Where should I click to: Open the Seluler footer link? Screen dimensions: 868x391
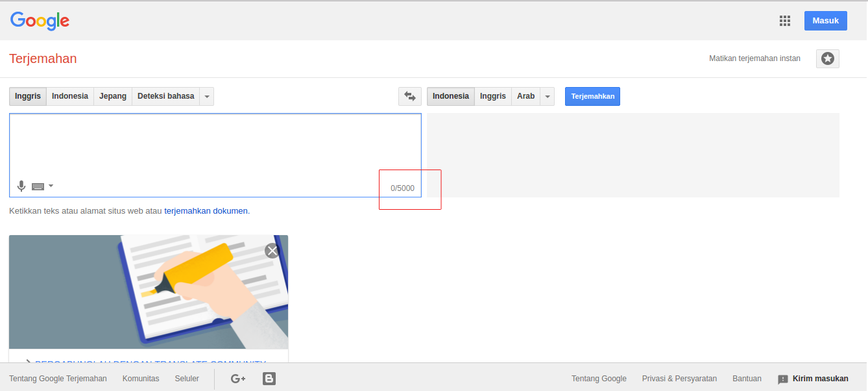click(187, 379)
